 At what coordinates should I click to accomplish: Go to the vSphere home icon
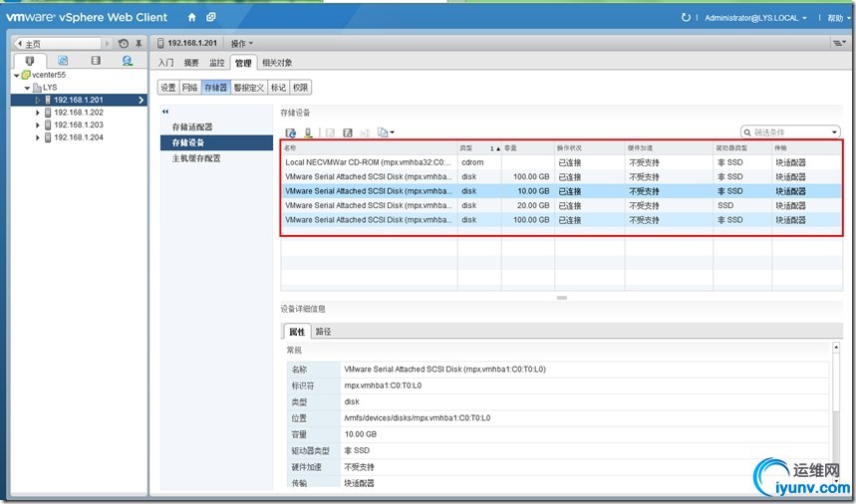coord(191,18)
